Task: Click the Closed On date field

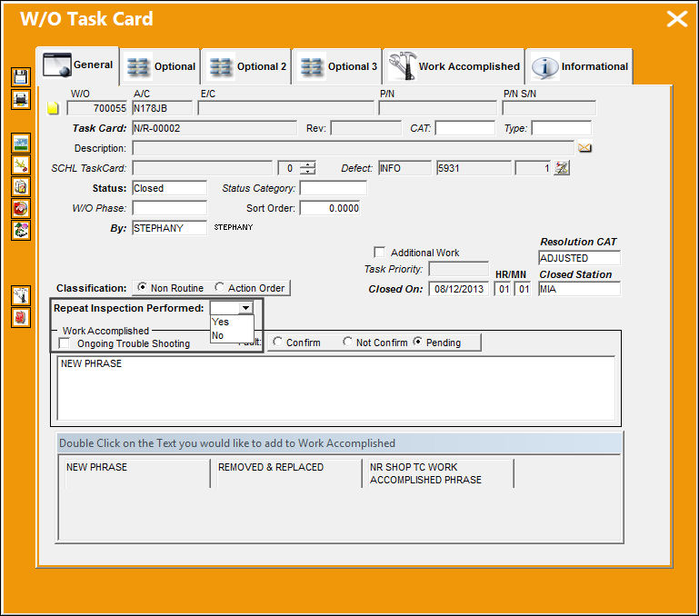Action: [x=459, y=289]
